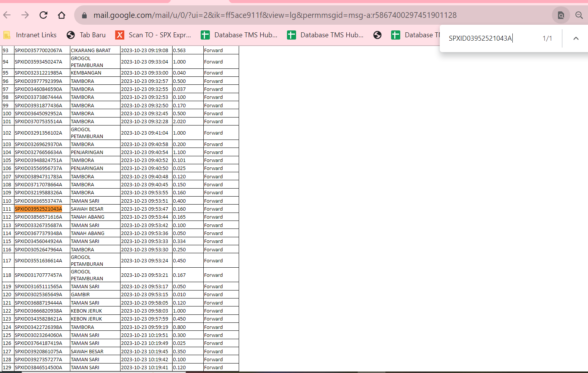Open first Database TMS Hub bookmark
This screenshot has width=588, height=373.
point(239,35)
